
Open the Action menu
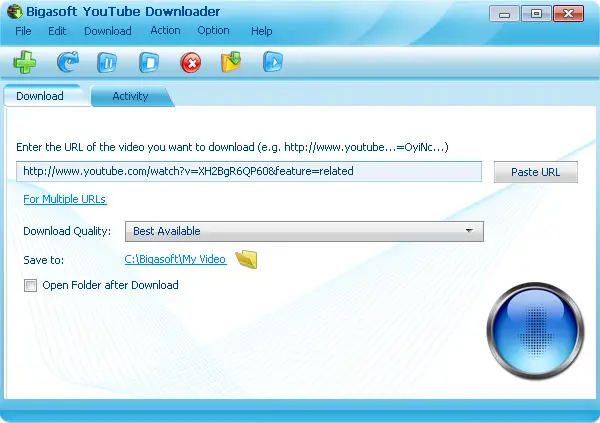click(165, 30)
